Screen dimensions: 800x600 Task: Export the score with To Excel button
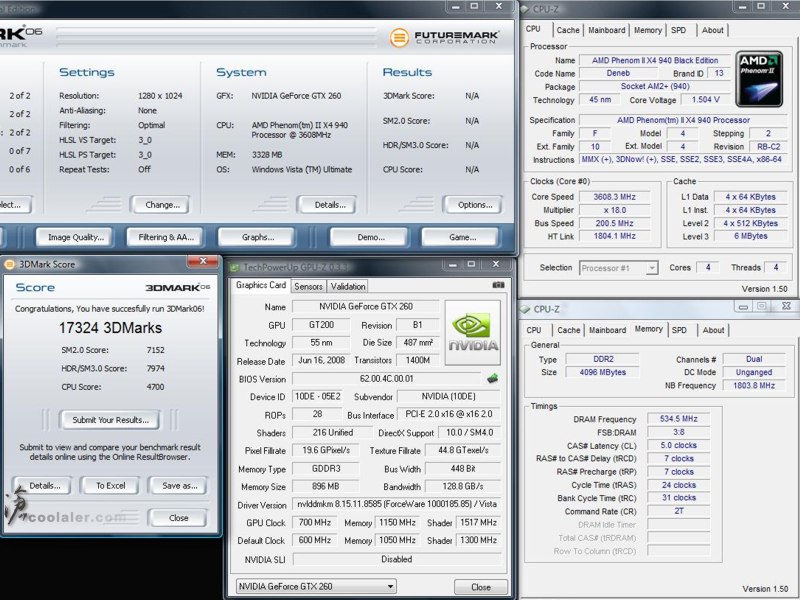click(x=110, y=486)
